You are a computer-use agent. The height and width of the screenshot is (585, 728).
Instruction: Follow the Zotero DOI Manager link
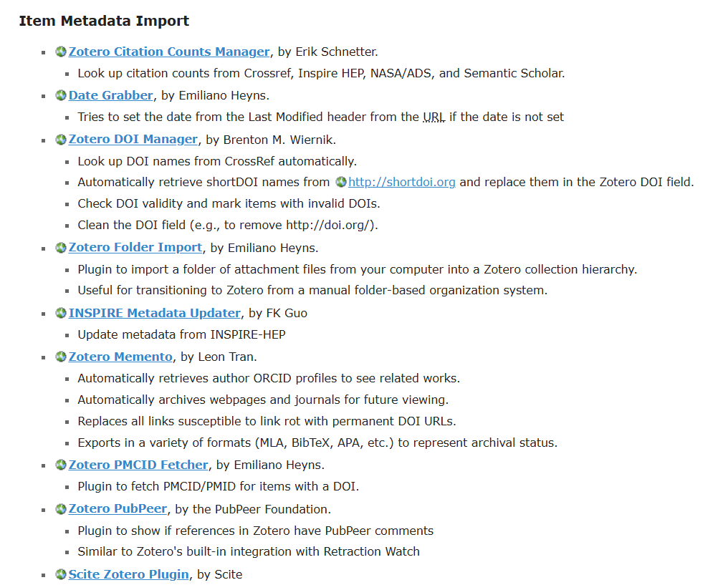133,139
